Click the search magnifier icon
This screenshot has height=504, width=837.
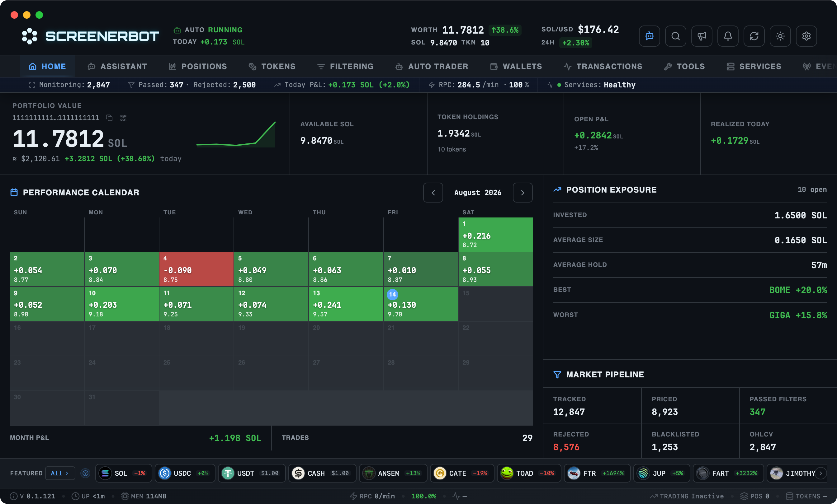(675, 36)
